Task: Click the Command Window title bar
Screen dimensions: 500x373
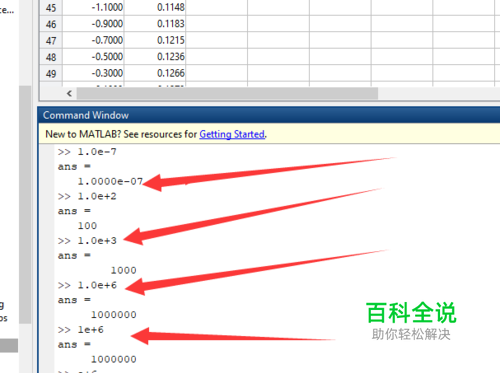Action: pos(269,115)
